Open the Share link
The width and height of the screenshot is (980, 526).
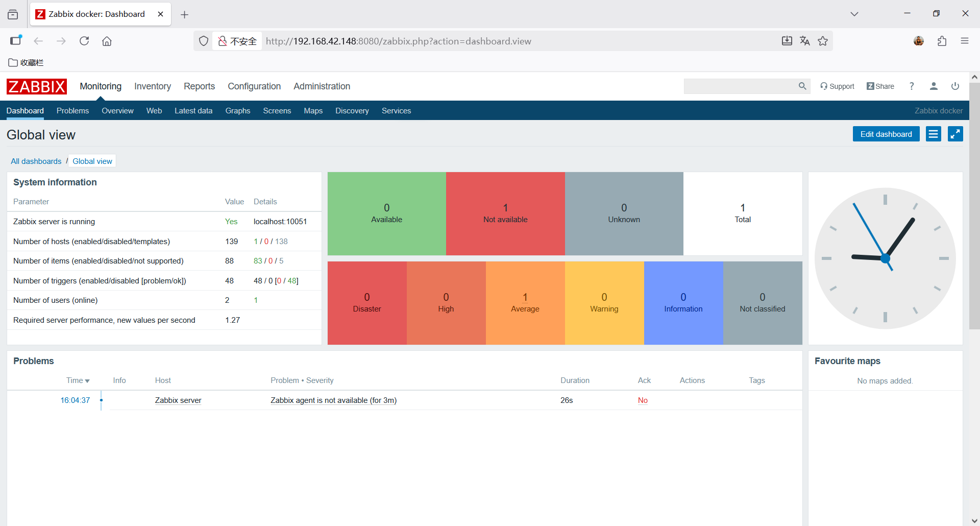point(880,86)
